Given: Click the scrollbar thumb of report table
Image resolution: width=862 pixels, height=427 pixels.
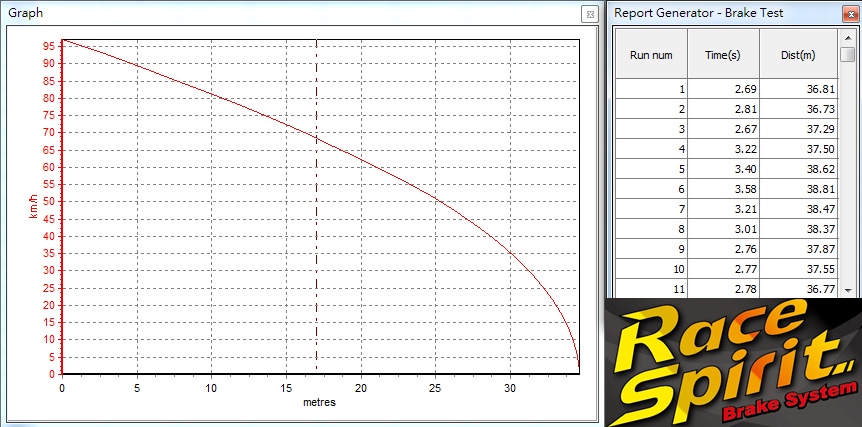Looking at the screenshot, I should click(847, 54).
